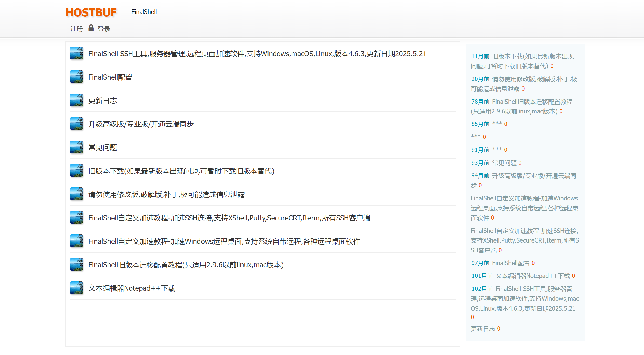This screenshot has height=355, width=644.
Task: Open 加速Windows远程桌面 tutorial in main list
Action: coord(224,242)
